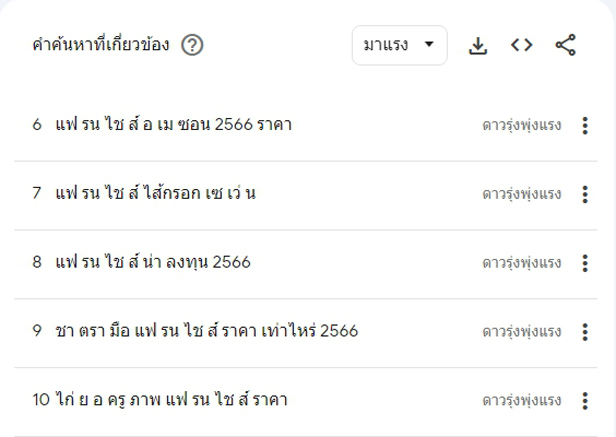
Task: Click the คำค้นหาที่เกี่ยวข้อง heading
Action: click(100, 46)
